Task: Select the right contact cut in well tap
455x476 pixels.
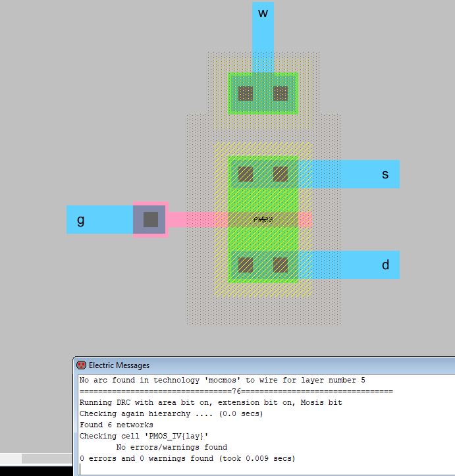Action: [x=281, y=93]
